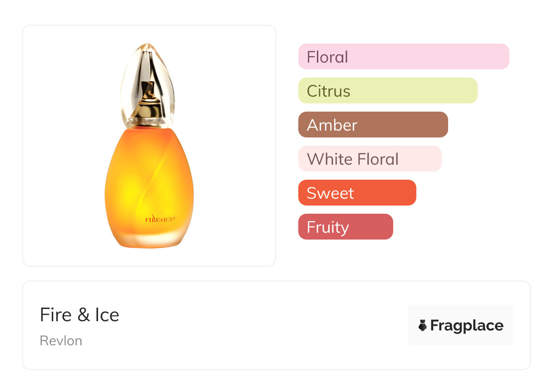Pick the White Floral accord bar
553x392 pixels.
click(x=370, y=159)
